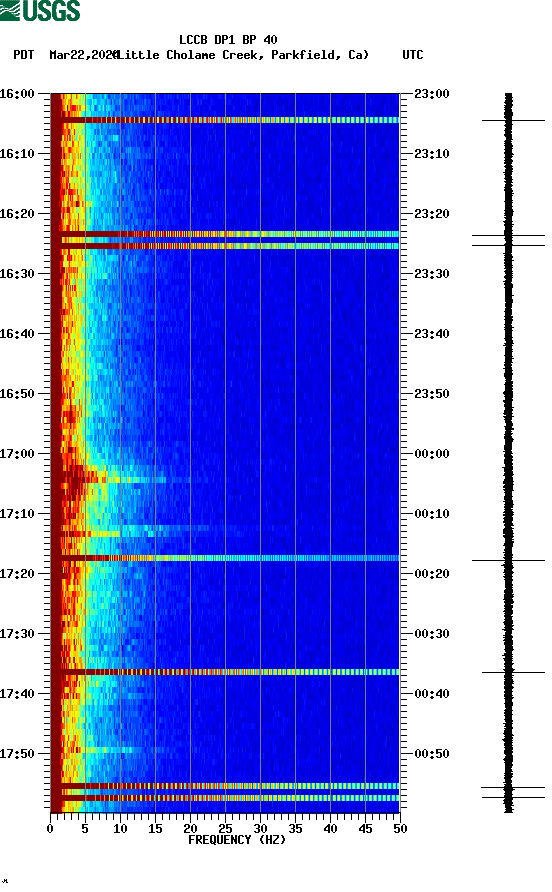Click the 17:10 PDT time label
552x892 pixels.
tap(17, 514)
